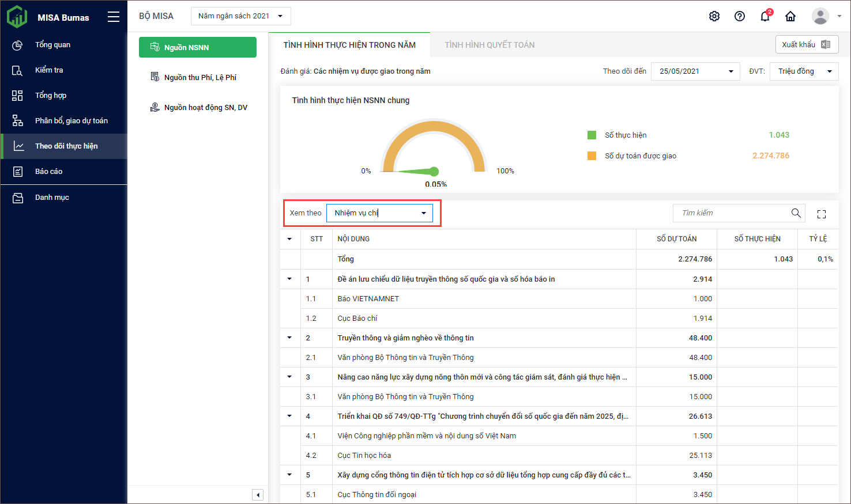
Task: Click the help question mark icon
Action: (740, 16)
